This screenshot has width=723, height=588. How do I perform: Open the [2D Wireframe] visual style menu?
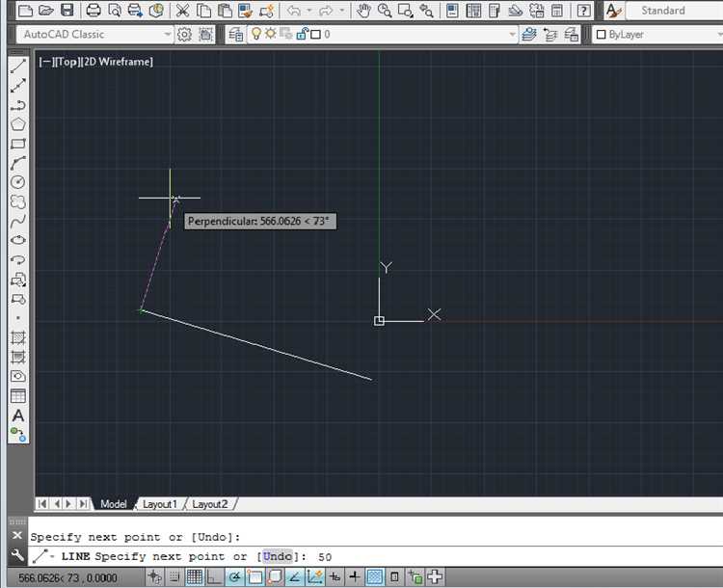coord(117,62)
